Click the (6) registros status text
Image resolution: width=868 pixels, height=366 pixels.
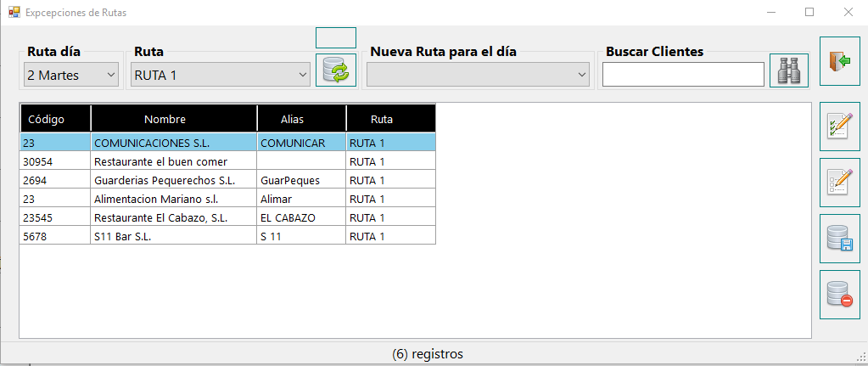point(428,354)
